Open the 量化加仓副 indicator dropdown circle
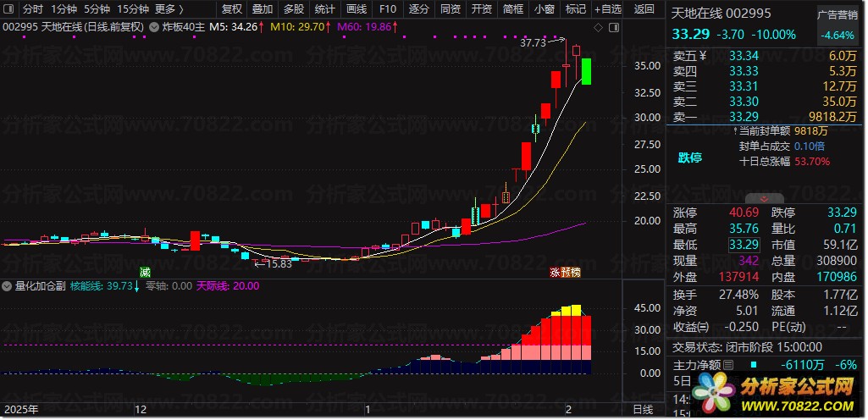 (7, 286)
